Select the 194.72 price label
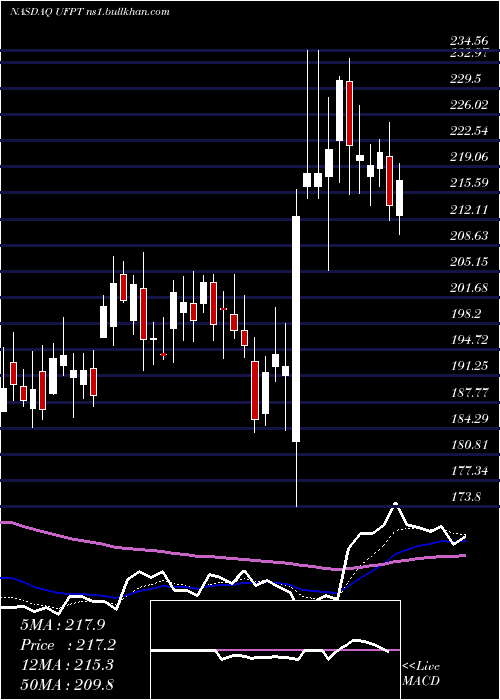500x700 pixels. (x=470, y=340)
